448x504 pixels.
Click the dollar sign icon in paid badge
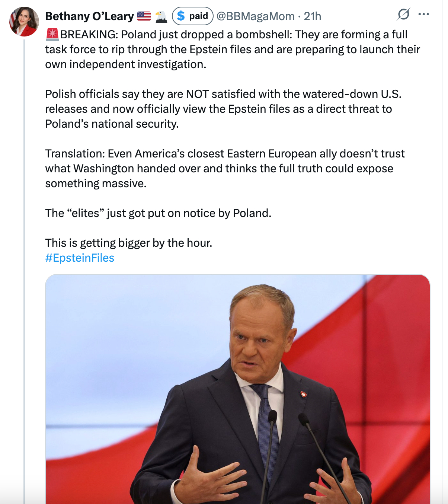tap(181, 16)
